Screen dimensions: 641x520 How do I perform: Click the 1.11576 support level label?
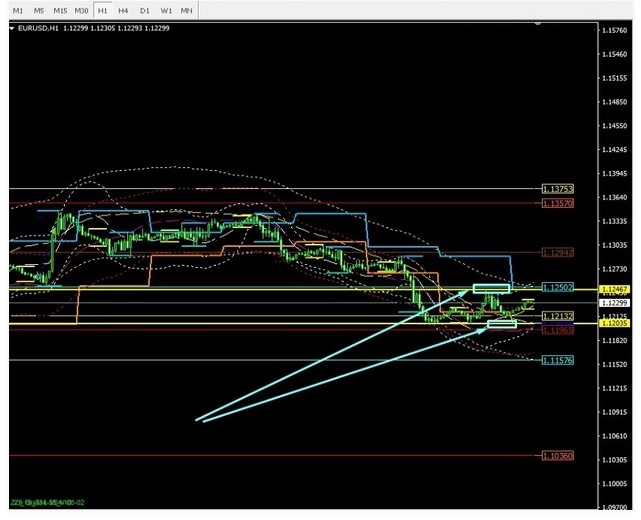(x=558, y=360)
